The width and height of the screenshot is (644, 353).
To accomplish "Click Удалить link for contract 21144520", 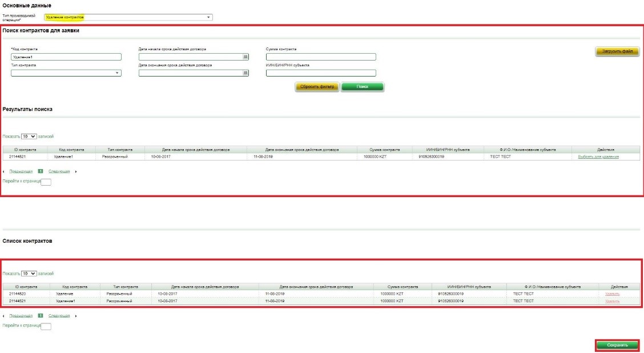I will click(612, 294).
